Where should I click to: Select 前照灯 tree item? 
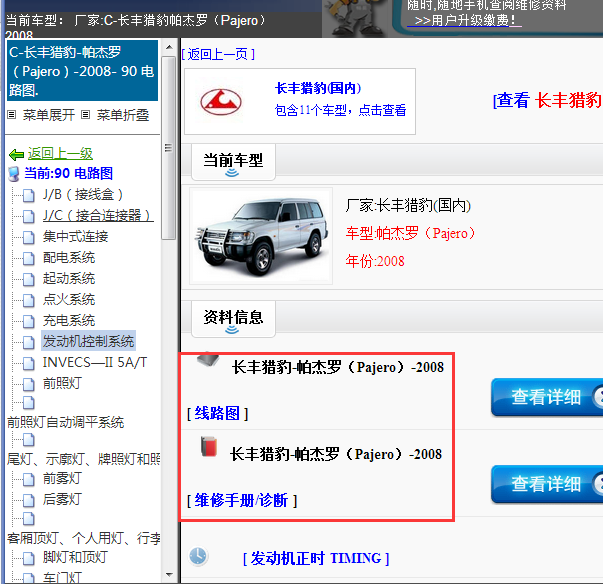click(62, 383)
